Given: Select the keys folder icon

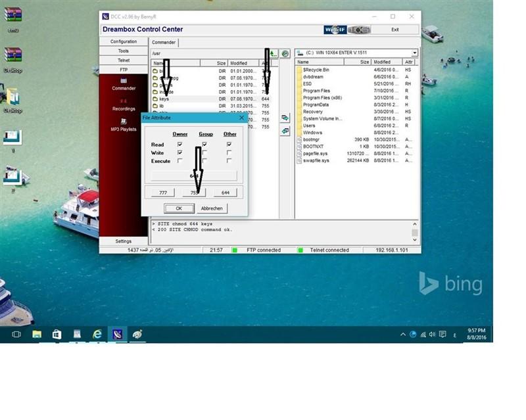Looking at the screenshot, I should pyautogui.click(x=155, y=99).
